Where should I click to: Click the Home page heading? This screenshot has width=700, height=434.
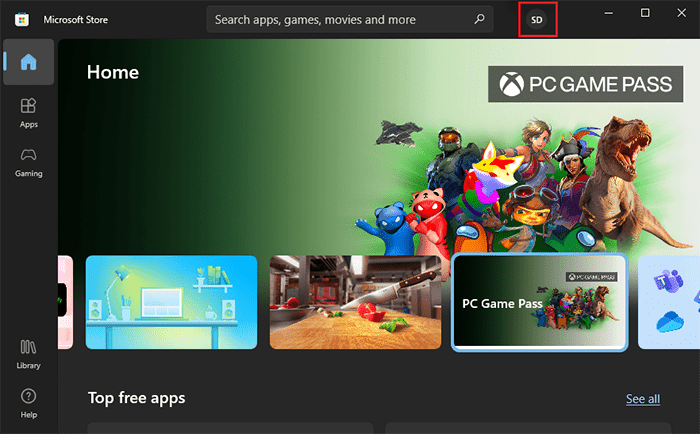tap(113, 72)
